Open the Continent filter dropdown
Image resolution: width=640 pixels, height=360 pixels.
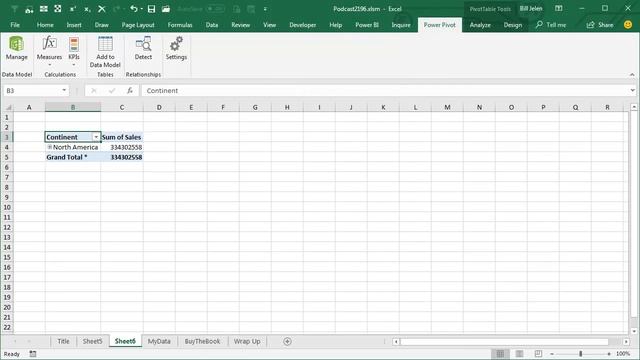point(96,137)
